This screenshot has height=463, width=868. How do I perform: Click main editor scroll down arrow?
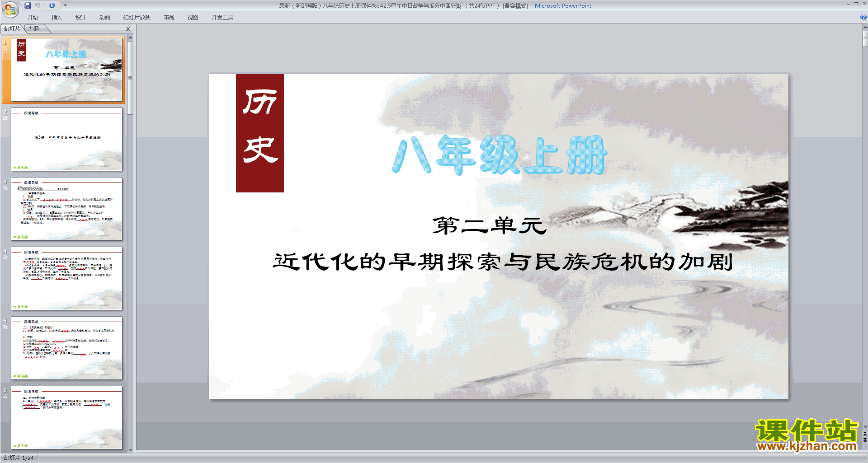point(865,426)
